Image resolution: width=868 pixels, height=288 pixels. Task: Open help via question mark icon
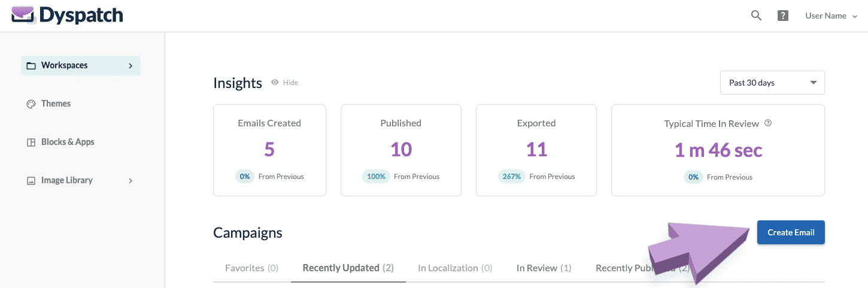tap(783, 16)
